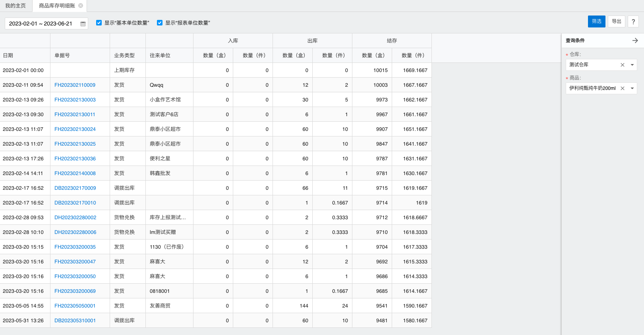Viewport: 644px width, 335px height.
Task: Open document FH202302130003
Action: click(75, 100)
